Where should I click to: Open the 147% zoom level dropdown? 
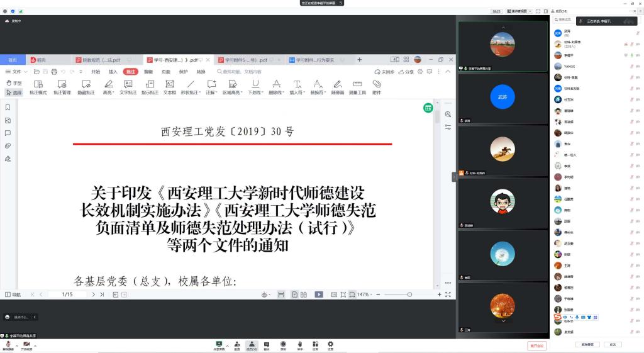364,294
